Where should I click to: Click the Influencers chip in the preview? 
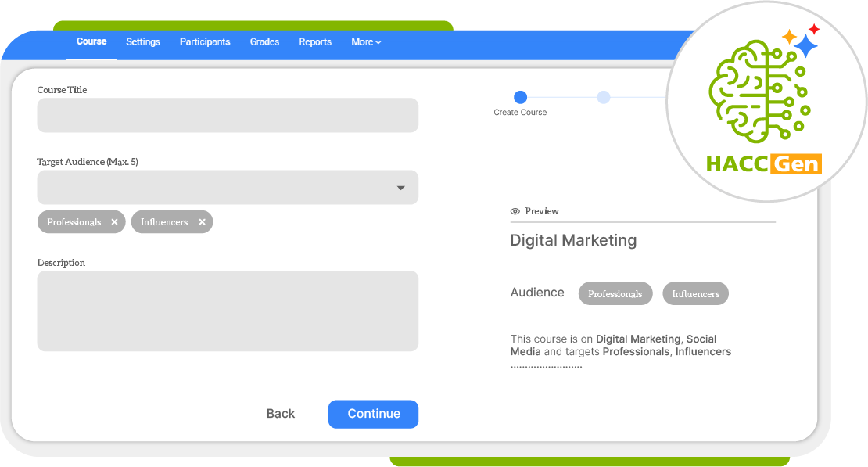click(x=695, y=293)
